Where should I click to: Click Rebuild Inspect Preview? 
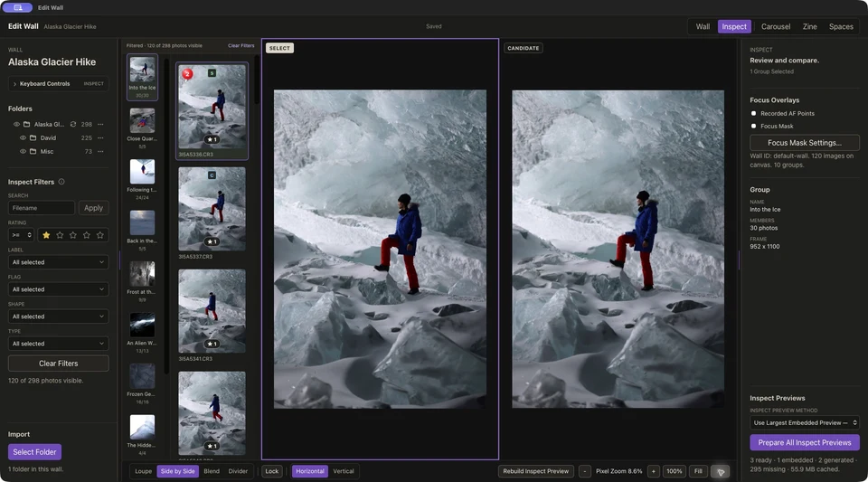click(x=535, y=471)
